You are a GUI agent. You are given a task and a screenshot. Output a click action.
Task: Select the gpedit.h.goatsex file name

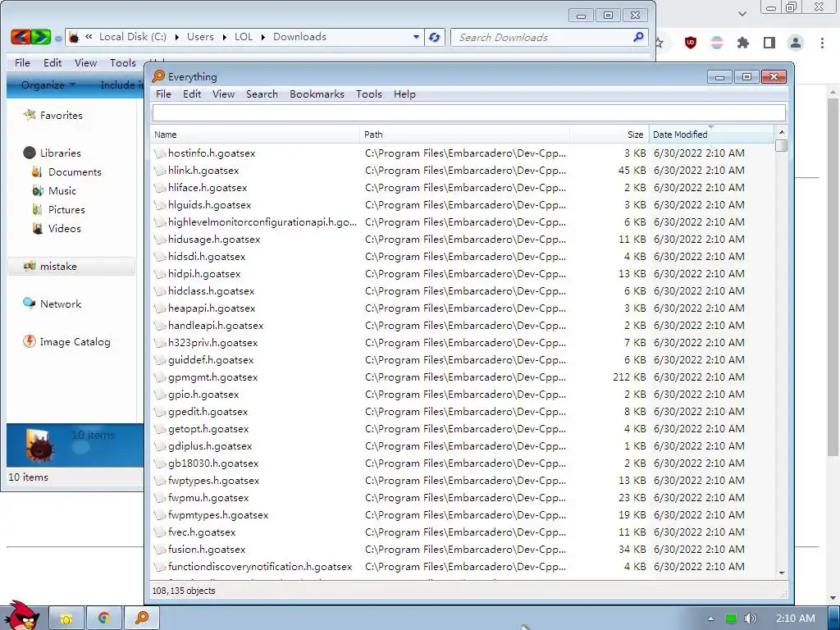(x=208, y=412)
